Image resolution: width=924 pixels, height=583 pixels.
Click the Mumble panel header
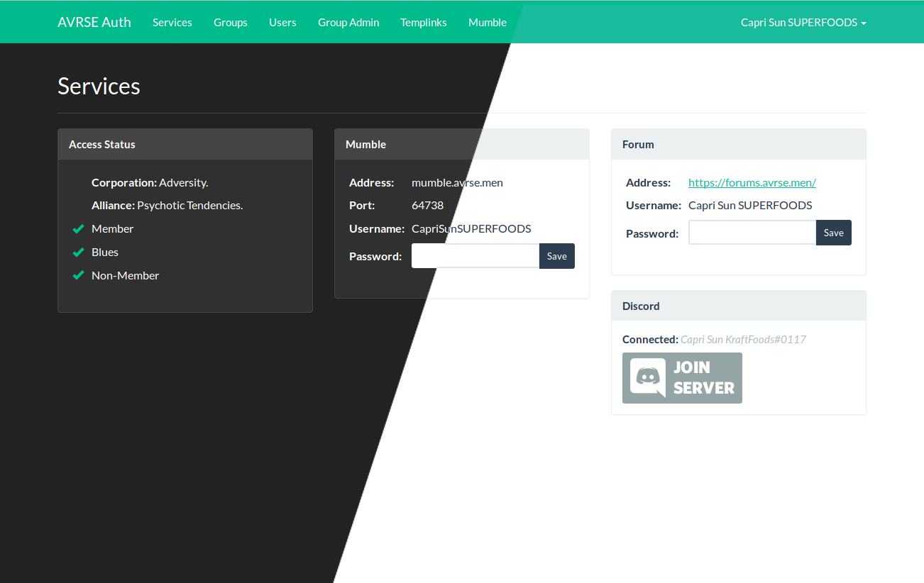point(462,144)
